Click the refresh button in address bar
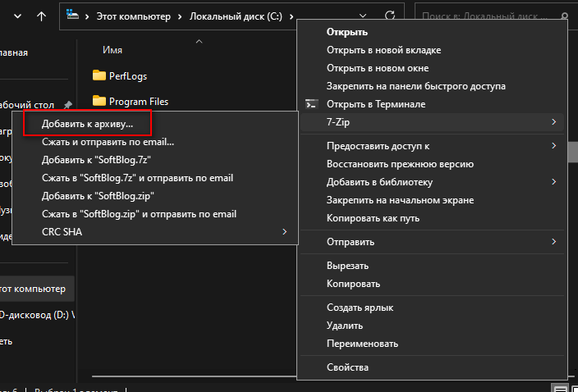Screen dimensions: 578x392 [x=390, y=16]
